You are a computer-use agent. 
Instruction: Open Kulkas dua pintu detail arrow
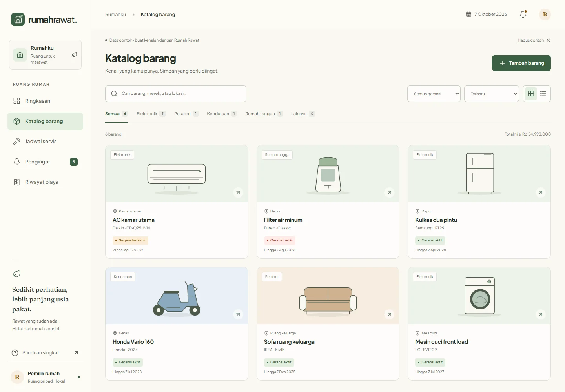pyautogui.click(x=541, y=192)
